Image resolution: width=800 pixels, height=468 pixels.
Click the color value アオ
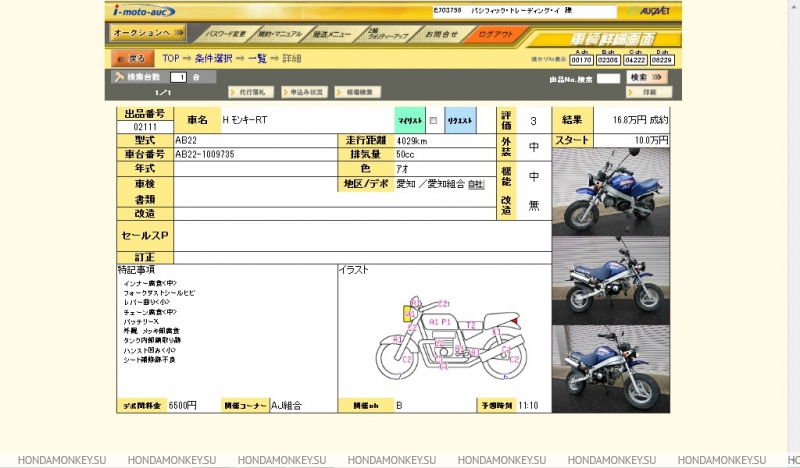pyautogui.click(x=402, y=168)
